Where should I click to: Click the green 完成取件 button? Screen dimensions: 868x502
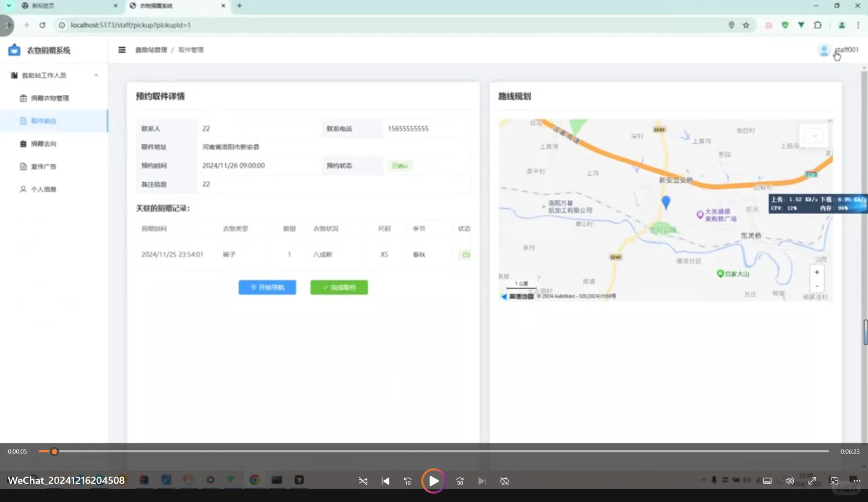[339, 287]
